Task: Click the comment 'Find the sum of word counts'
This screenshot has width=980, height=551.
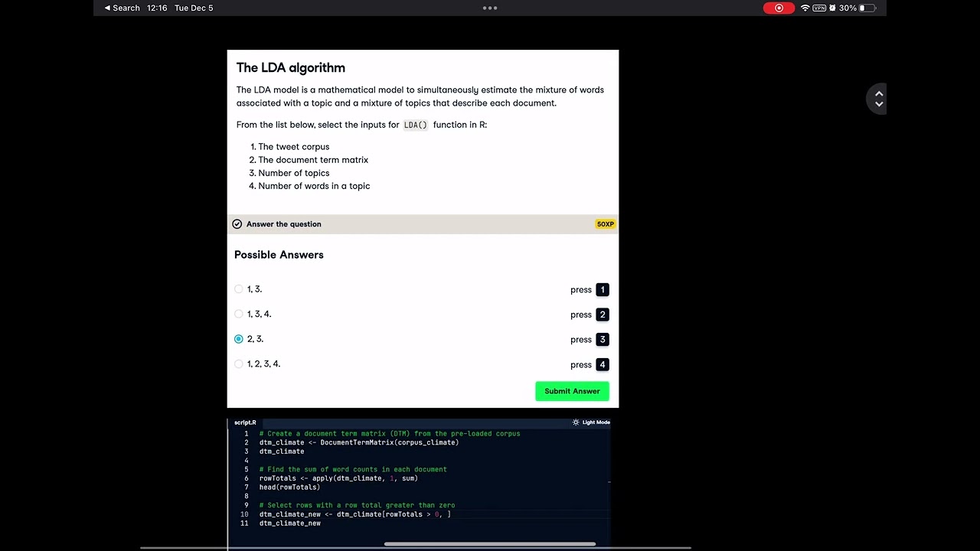Action: pos(353,469)
